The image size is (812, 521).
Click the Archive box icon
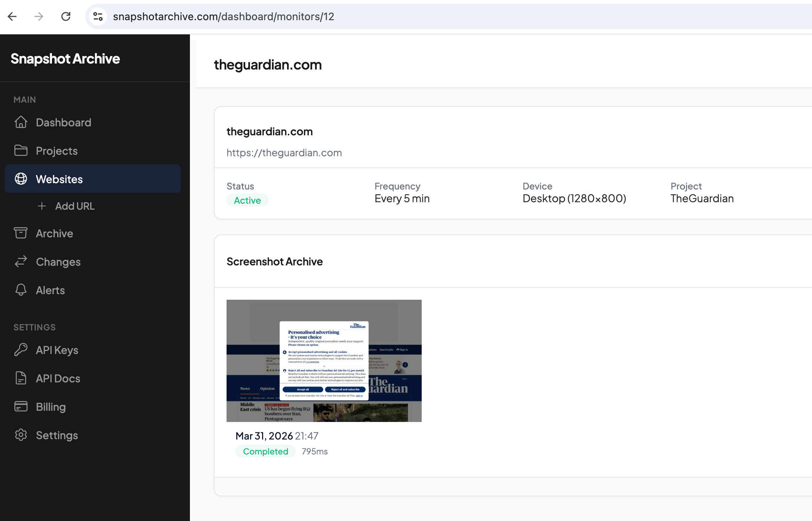coord(21,233)
